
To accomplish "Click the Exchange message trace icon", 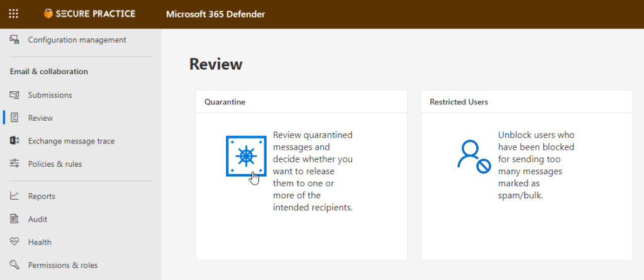I will (x=14, y=141).
